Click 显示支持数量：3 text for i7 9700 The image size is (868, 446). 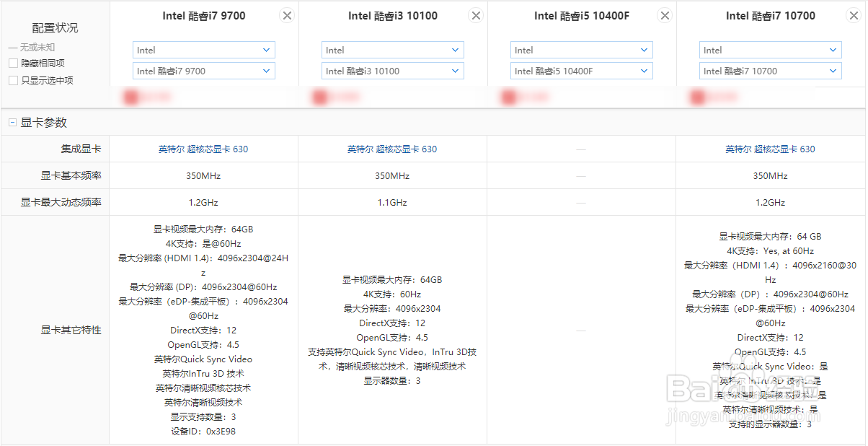[203, 417]
